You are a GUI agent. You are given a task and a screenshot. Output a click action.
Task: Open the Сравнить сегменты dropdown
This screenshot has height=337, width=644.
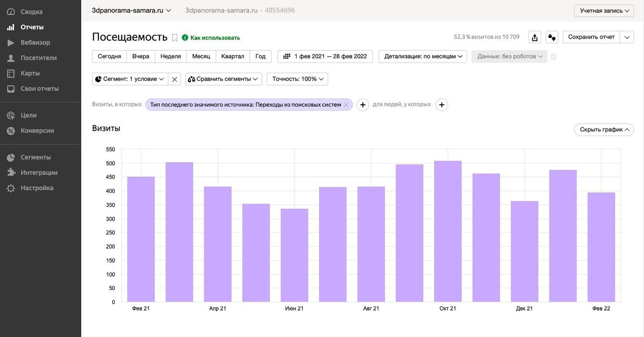223,79
